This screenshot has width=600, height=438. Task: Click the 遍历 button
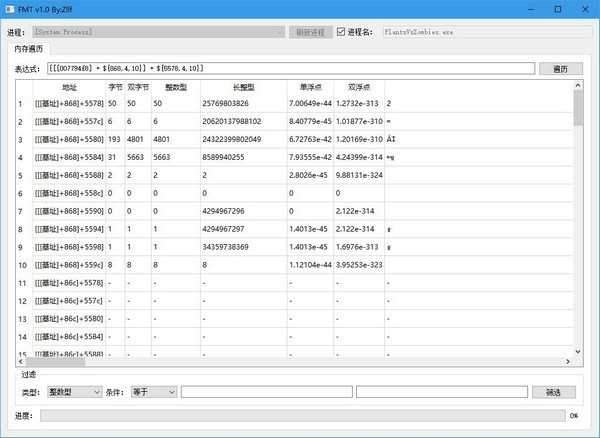561,69
